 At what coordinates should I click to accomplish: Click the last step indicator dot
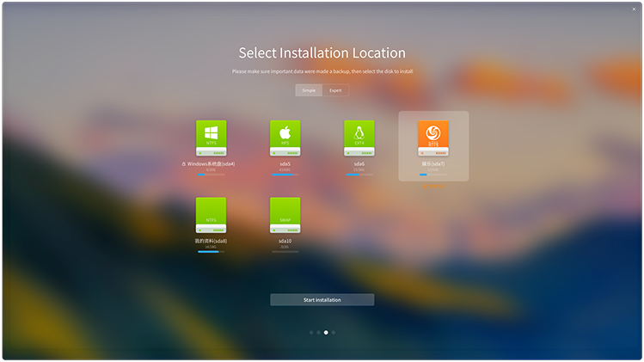pyautogui.click(x=333, y=333)
